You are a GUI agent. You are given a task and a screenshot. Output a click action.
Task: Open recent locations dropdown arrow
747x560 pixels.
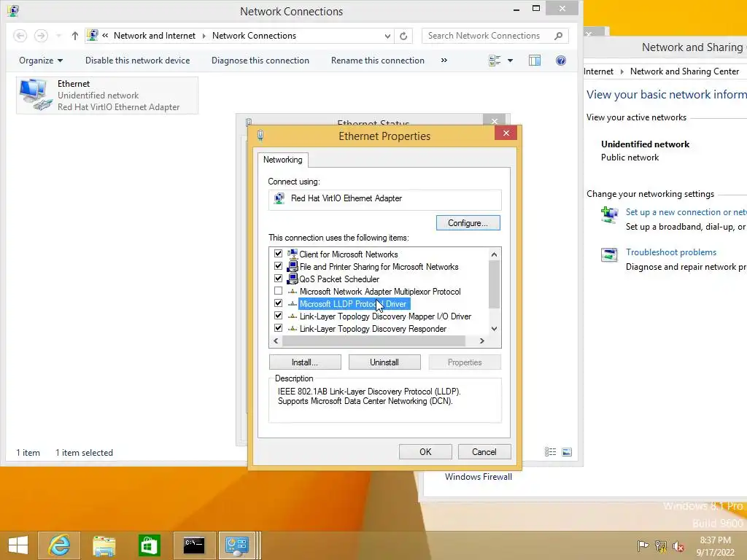tap(58, 36)
